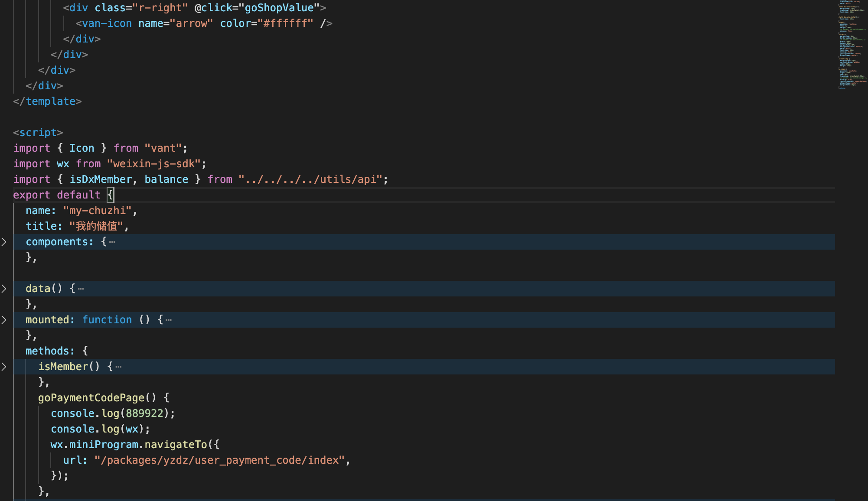Click the fold ellipsis after mounted: function () {

(x=169, y=320)
